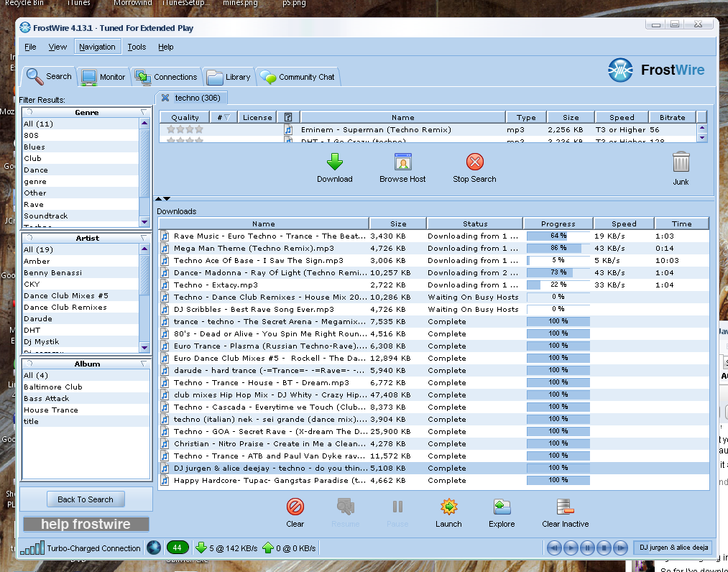This screenshot has height=572, width=728.
Task: Open the Navigation menu
Action: coord(97,47)
